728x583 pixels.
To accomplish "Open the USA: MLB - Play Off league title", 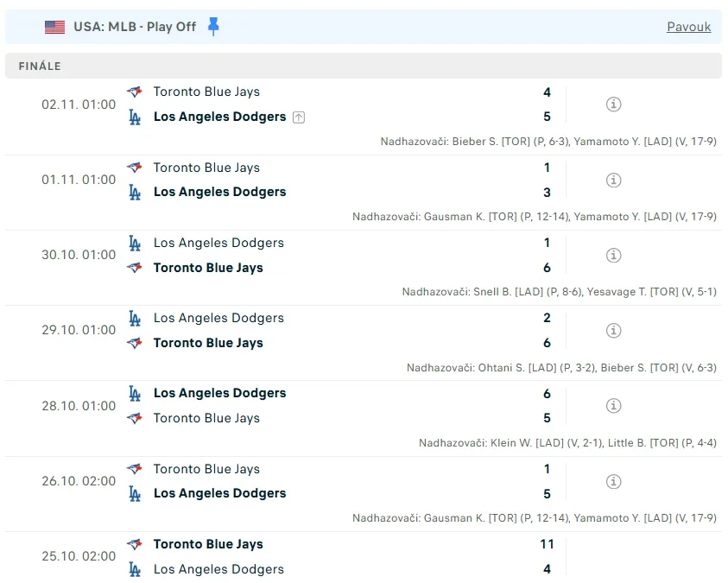I will 135,27.
